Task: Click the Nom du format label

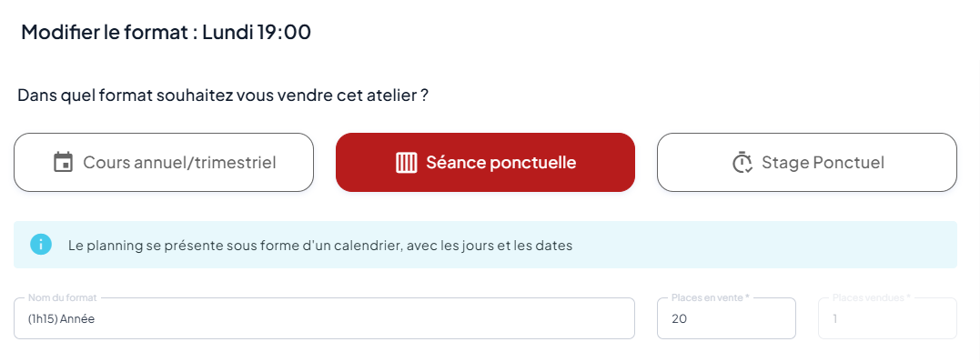Action: [63, 298]
